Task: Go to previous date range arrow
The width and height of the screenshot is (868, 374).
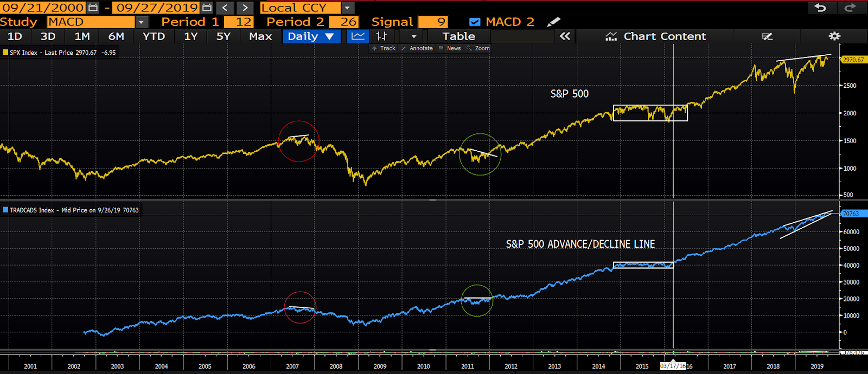Action: coord(225,8)
